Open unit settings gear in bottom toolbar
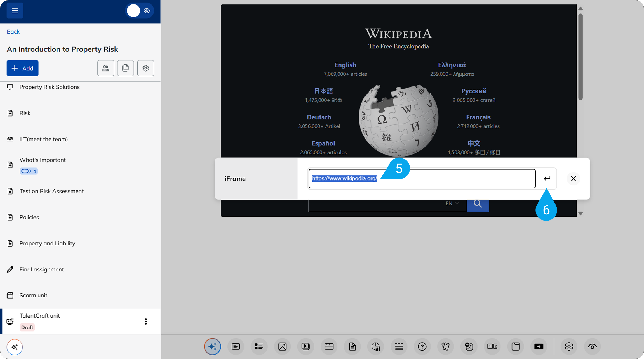The image size is (644, 359). [569, 346]
